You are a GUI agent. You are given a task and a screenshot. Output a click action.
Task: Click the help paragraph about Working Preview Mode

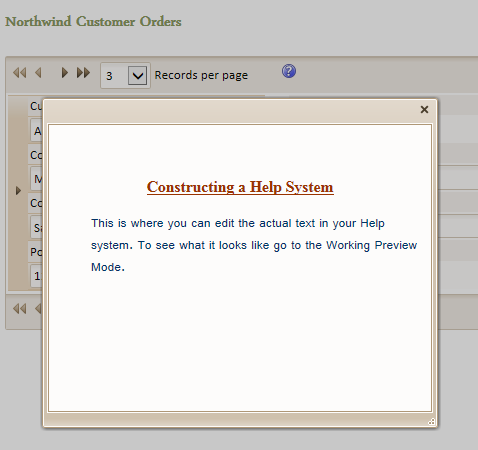254,245
